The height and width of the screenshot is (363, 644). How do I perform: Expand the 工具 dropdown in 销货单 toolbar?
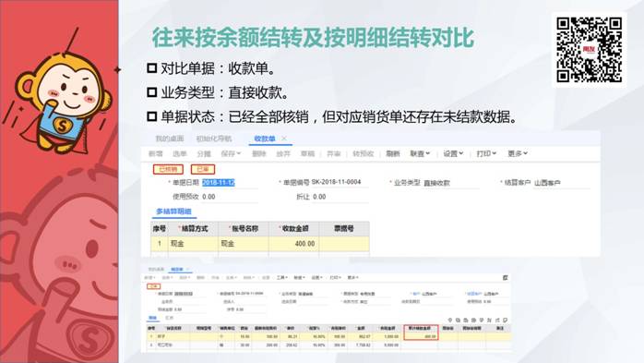(x=281, y=278)
